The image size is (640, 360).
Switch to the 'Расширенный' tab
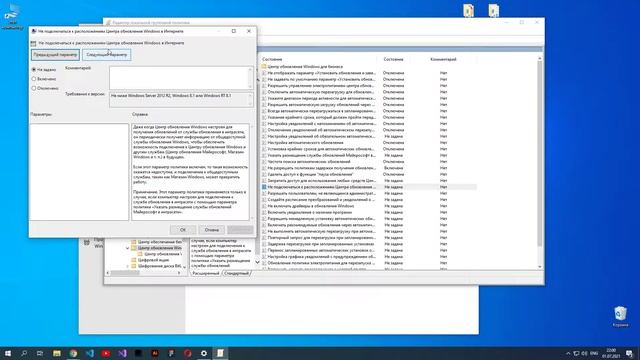(206, 273)
